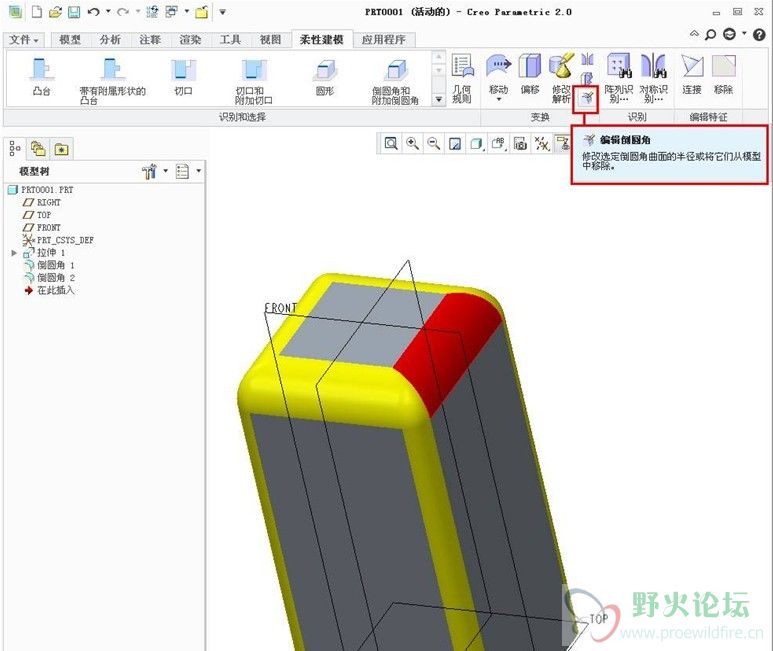The height and width of the screenshot is (651, 773).
Task: Open the view manager icon
Action: click(520, 144)
